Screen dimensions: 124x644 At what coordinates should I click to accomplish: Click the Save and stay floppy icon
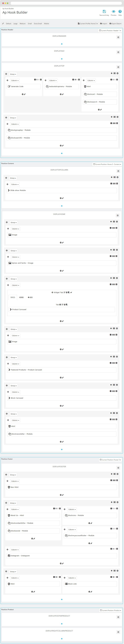click(x=104, y=11)
